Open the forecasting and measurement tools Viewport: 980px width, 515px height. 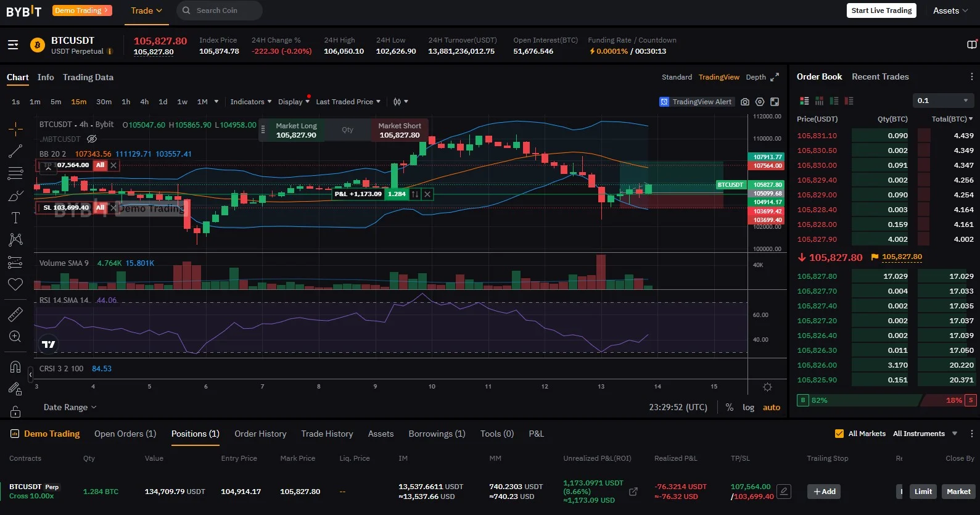pyautogui.click(x=15, y=262)
